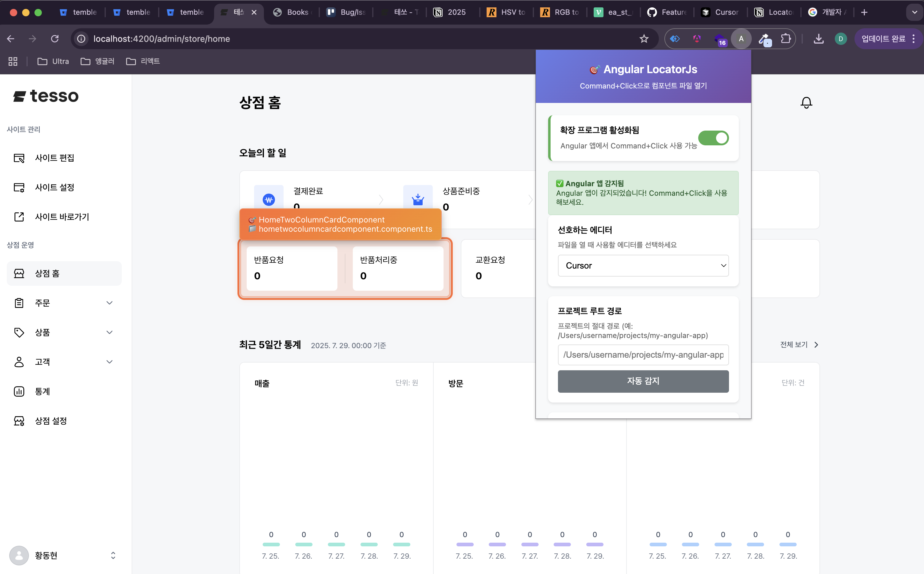Open Angular LocatorJs extension icon in toolbar
This screenshot has width=924, height=574.
coord(741,39)
